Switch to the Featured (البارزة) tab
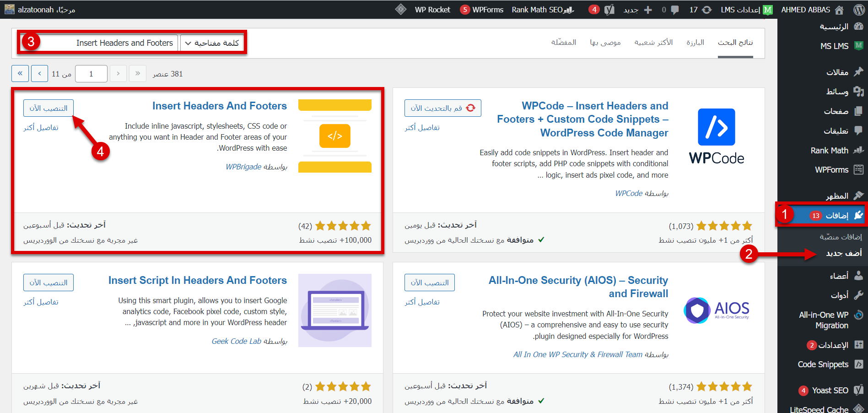The image size is (868, 413). tap(695, 43)
